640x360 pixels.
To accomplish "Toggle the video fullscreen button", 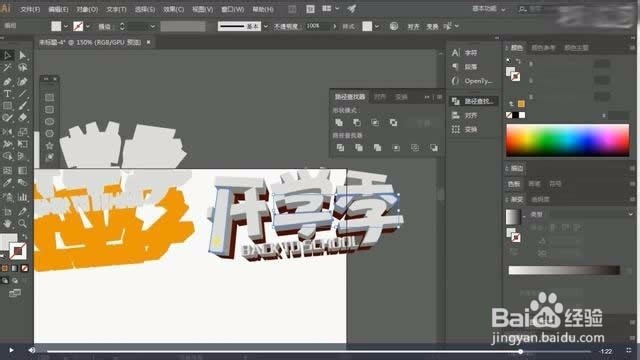I will coord(629,350).
